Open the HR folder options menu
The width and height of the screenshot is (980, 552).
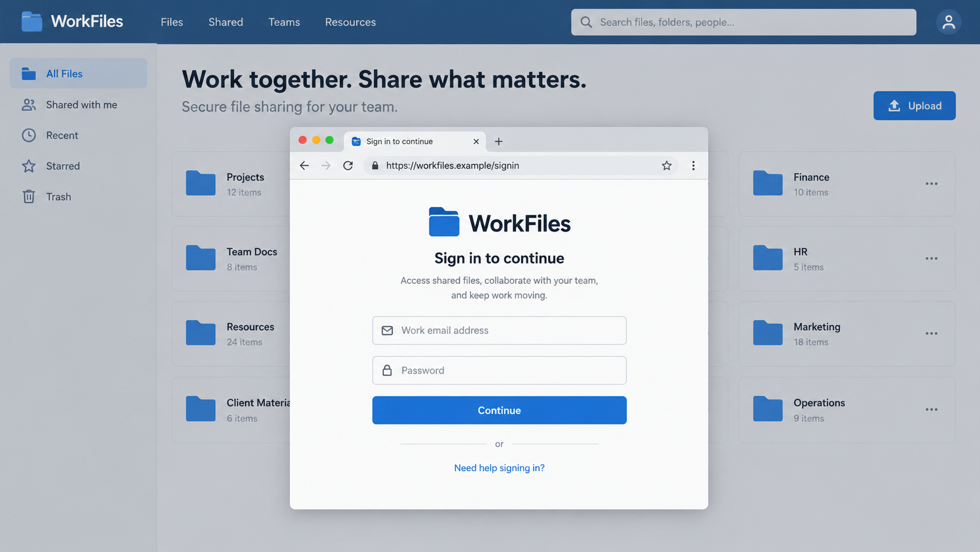pyautogui.click(x=931, y=259)
